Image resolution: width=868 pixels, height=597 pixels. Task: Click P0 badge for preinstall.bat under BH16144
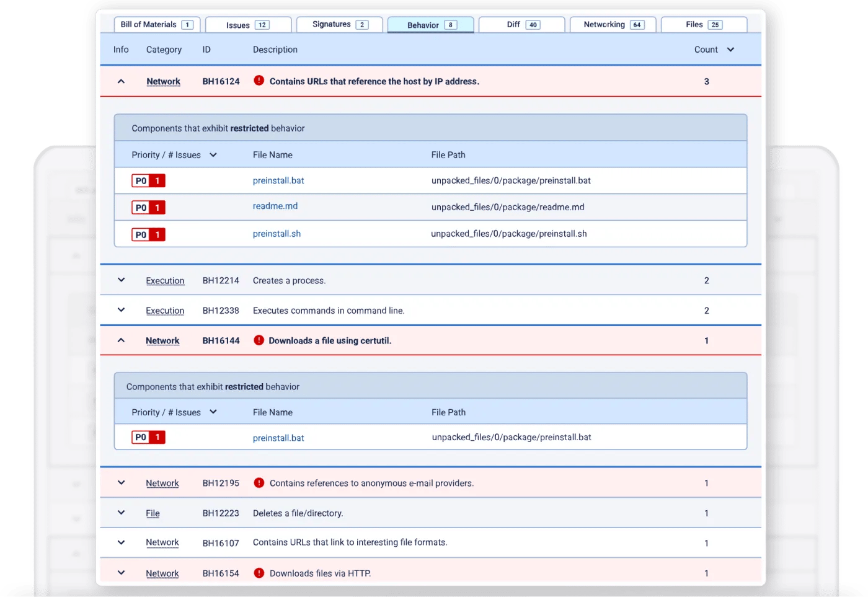click(x=148, y=437)
